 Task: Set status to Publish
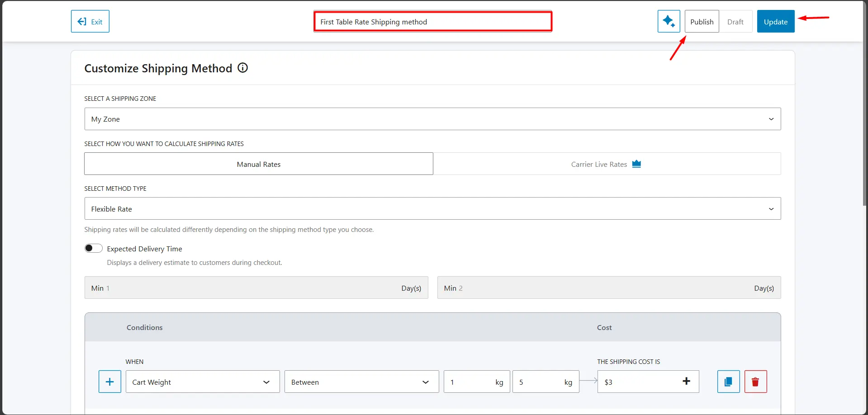(702, 22)
